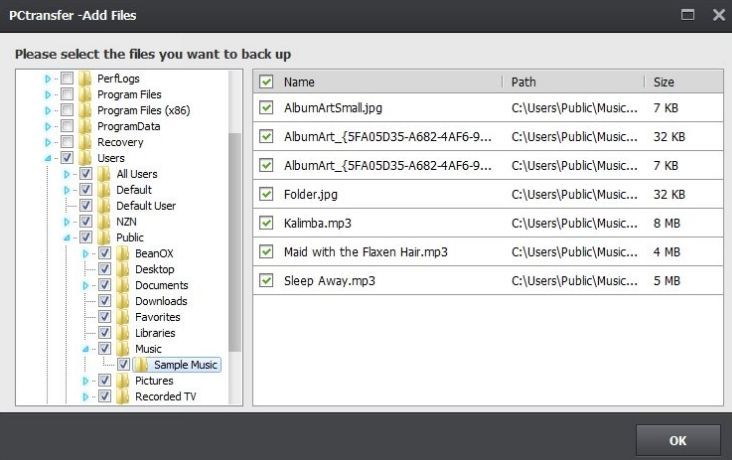Expand the Pictures folder tree node
The height and width of the screenshot is (460, 732).
pos(85,381)
